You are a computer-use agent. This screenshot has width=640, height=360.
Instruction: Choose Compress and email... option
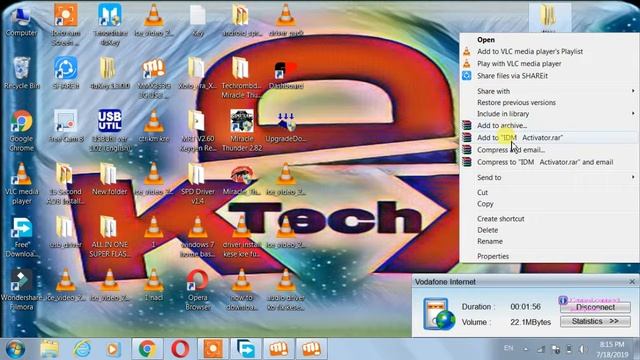(511, 150)
